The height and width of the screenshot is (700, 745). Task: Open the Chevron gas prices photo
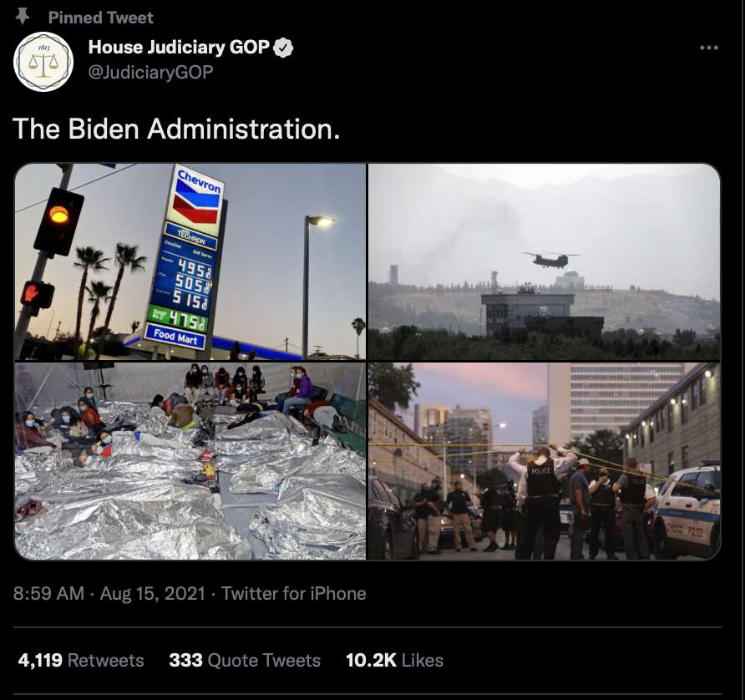click(190, 261)
